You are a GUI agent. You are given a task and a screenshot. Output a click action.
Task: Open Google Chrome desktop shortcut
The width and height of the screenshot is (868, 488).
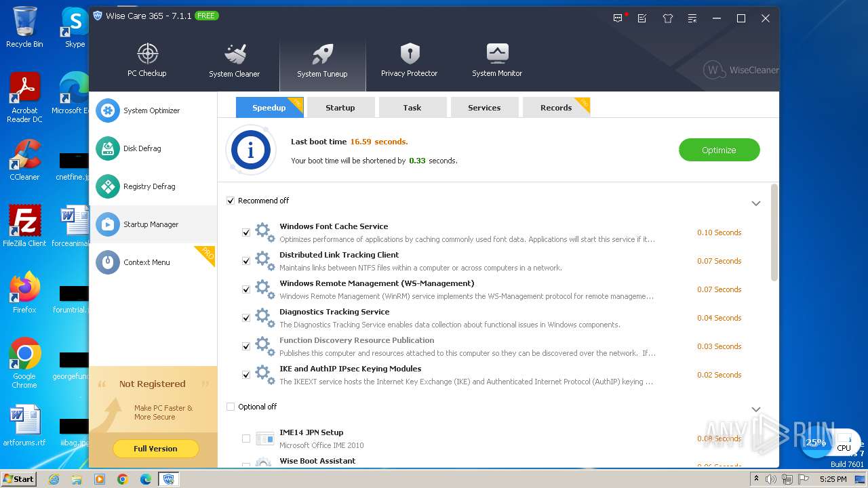[x=24, y=363]
